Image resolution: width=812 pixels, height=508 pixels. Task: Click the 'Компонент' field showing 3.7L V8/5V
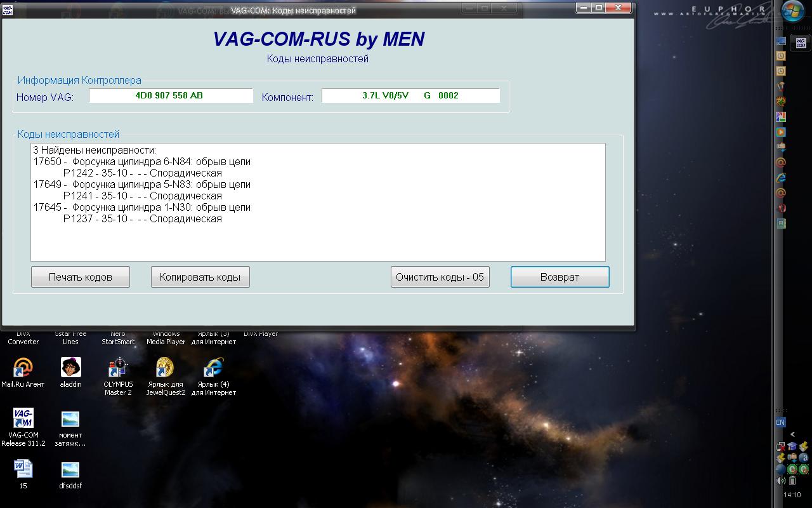tap(410, 96)
